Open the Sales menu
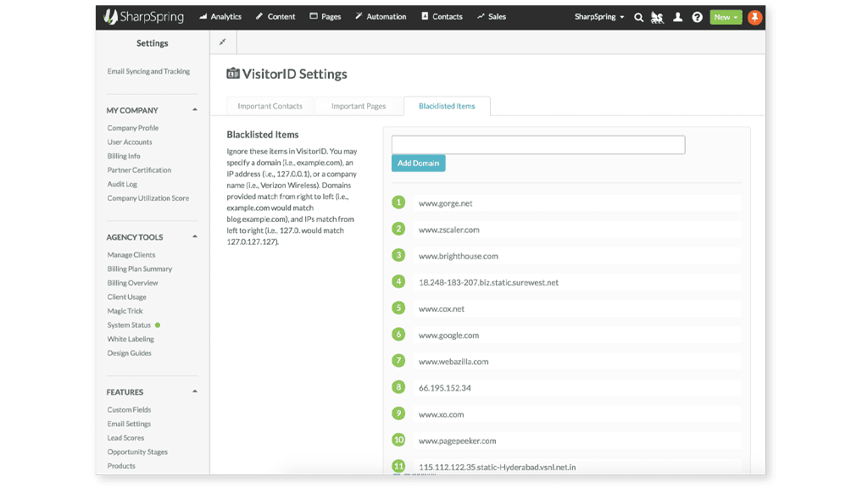This screenshot has width=868, height=488. tap(491, 17)
